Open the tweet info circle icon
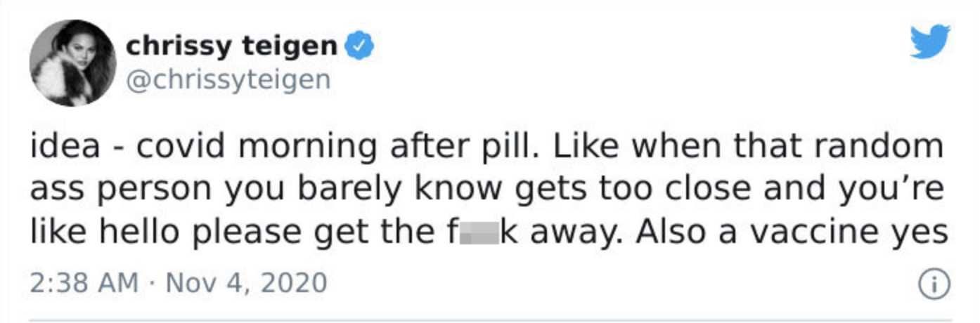This screenshot has width=980, height=323. [935, 284]
